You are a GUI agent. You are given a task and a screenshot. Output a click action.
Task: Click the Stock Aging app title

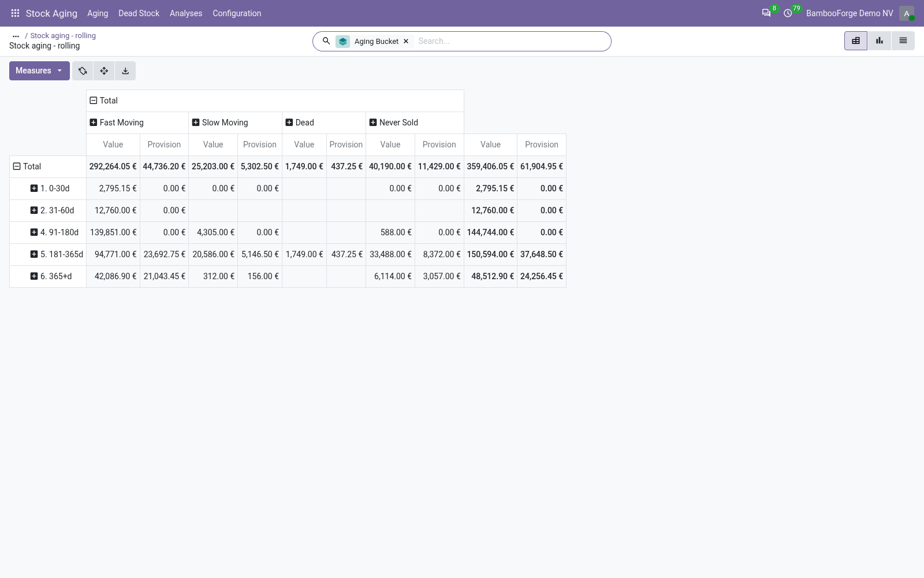[x=51, y=13]
